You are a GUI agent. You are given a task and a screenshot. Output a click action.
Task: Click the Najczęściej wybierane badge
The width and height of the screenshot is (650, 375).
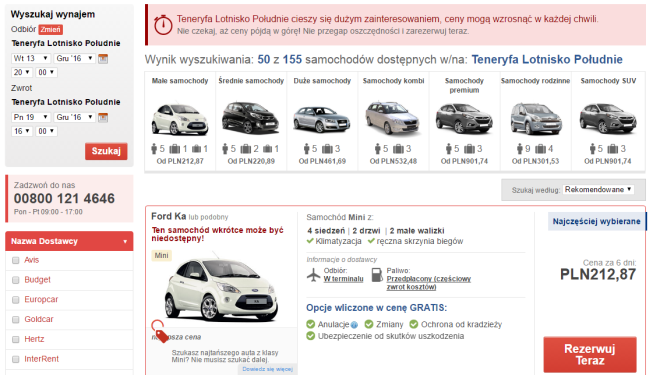[x=597, y=221]
